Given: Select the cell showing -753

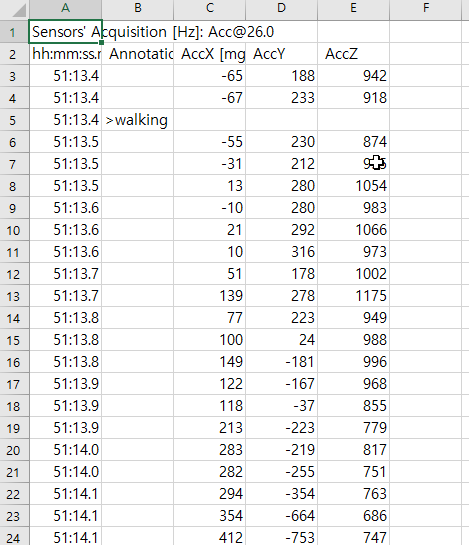Looking at the screenshot, I should pos(282,537).
